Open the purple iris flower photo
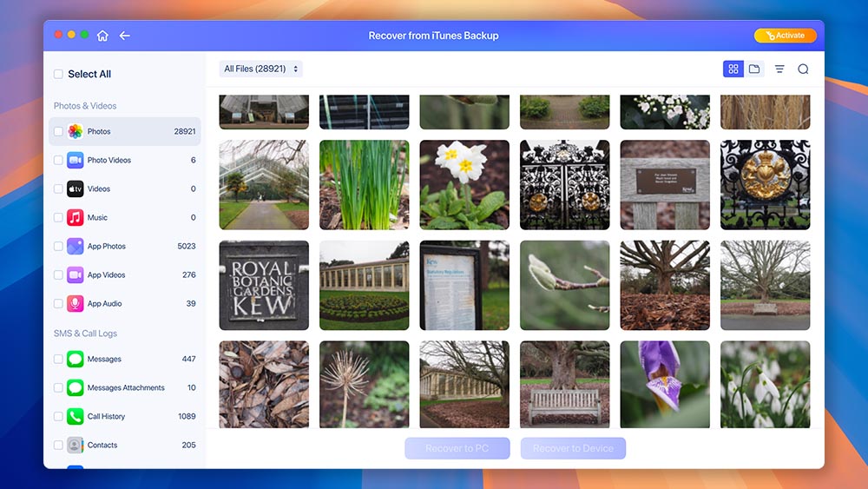This screenshot has height=489, width=868. (x=665, y=384)
